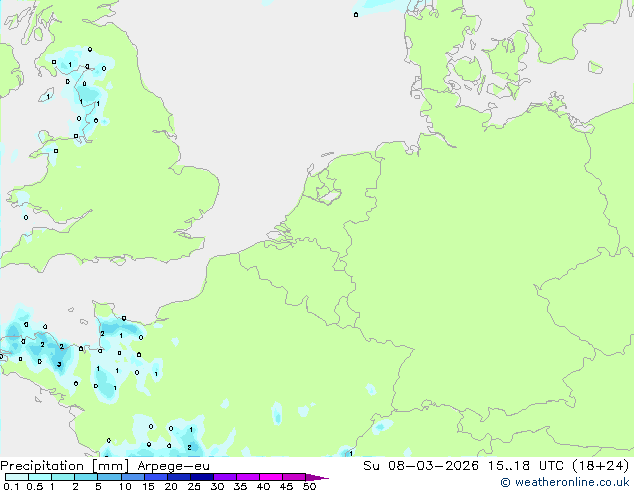
Task: Click the legend value '35'
Action: click(240, 486)
